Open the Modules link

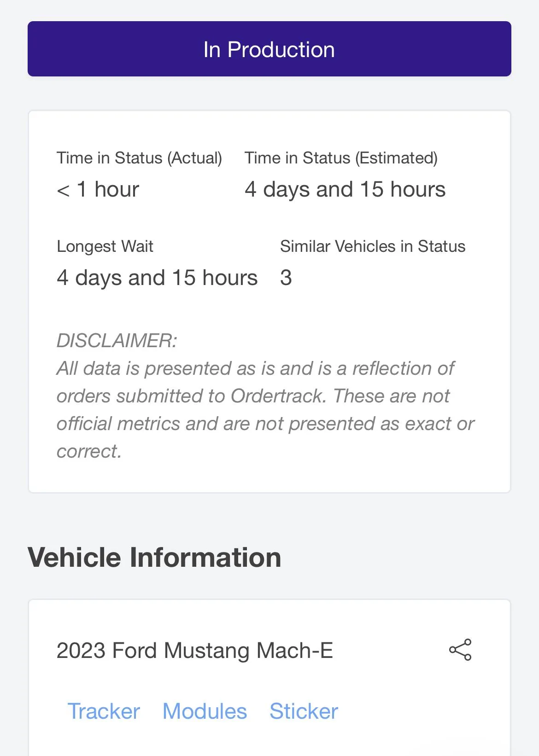(x=205, y=711)
